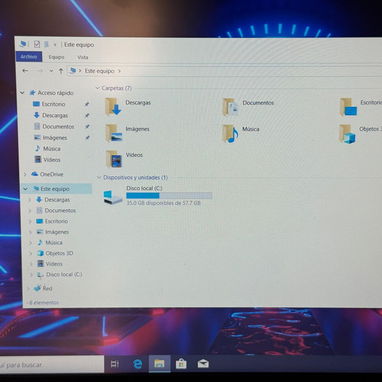
Task: Select the Disco local (C:) drive icon
Action: tap(113, 197)
